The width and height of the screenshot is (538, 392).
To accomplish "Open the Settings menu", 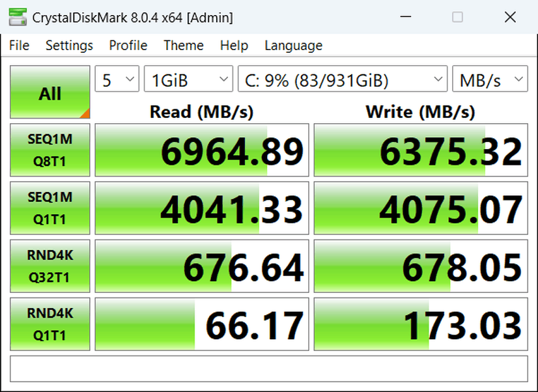I will pyautogui.click(x=69, y=46).
